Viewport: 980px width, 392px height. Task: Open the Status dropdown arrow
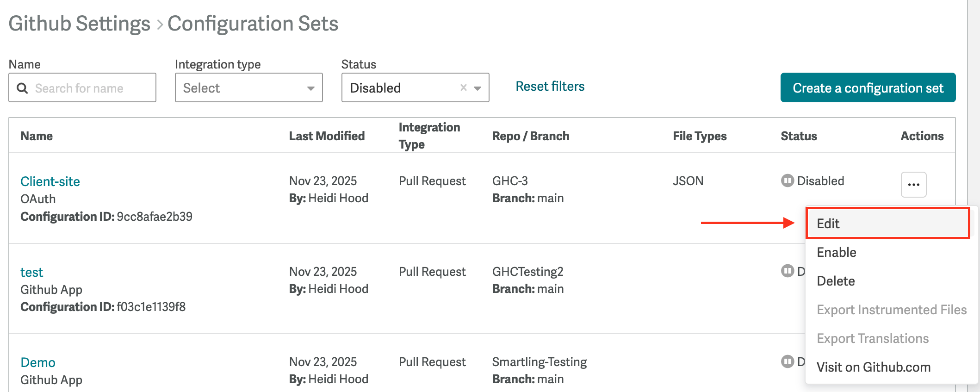click(x=478, y=88)
